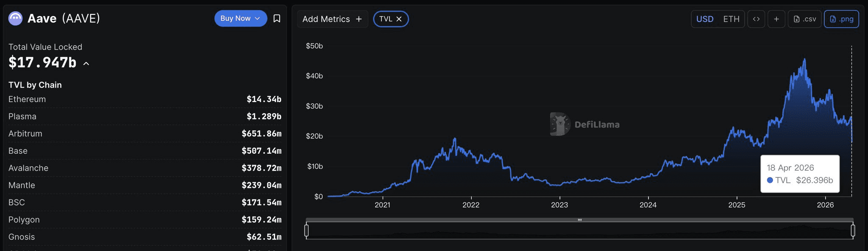Click the right range slider handle
The image size is (868, 251).
point(853,230)
